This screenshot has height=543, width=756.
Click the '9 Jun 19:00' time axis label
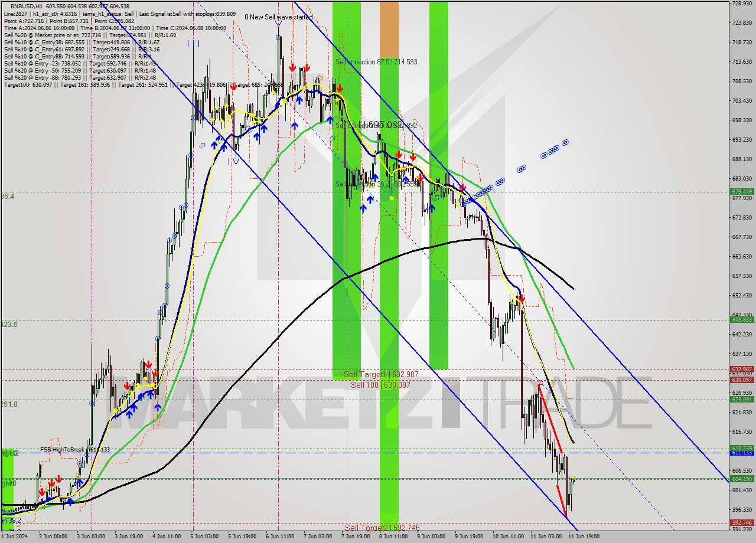pos(470,537)
